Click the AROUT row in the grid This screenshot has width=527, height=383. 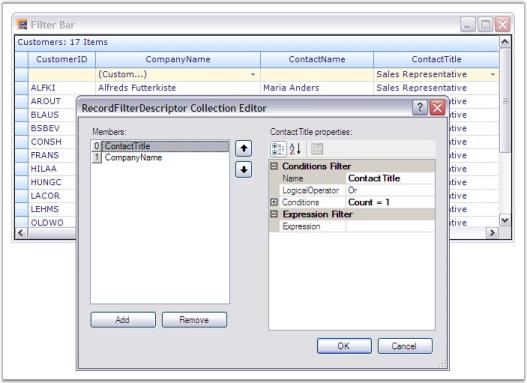pos(46,101)
